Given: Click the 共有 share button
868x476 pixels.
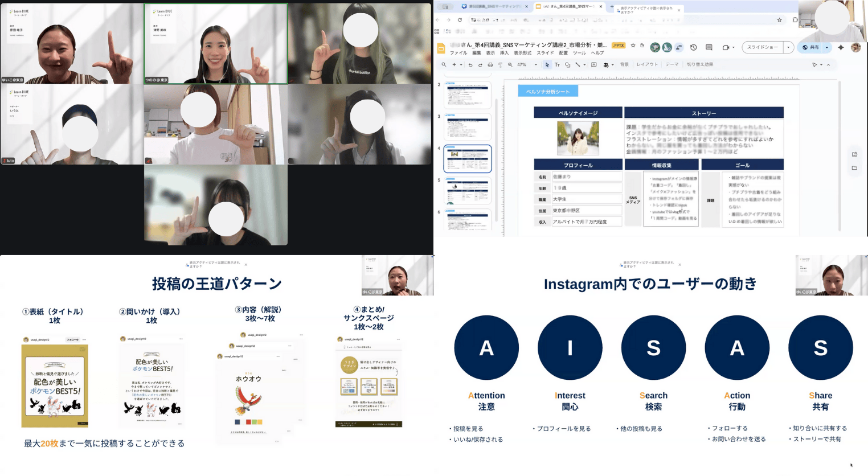Looking at the screenshot, I should [x=811, y=47].
